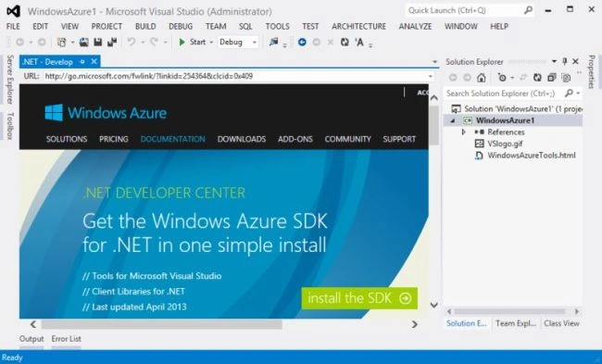Click the Solution Explorer Home icon
Image resolution: width=602 pixels, height=364 pixels.
tap(481, 78)
